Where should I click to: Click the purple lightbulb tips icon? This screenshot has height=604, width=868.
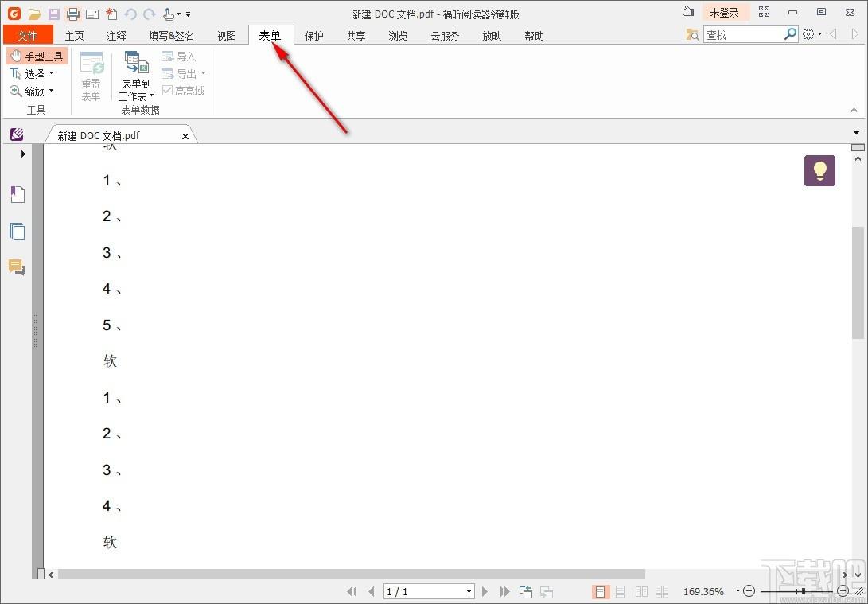(x=819, y=170)
